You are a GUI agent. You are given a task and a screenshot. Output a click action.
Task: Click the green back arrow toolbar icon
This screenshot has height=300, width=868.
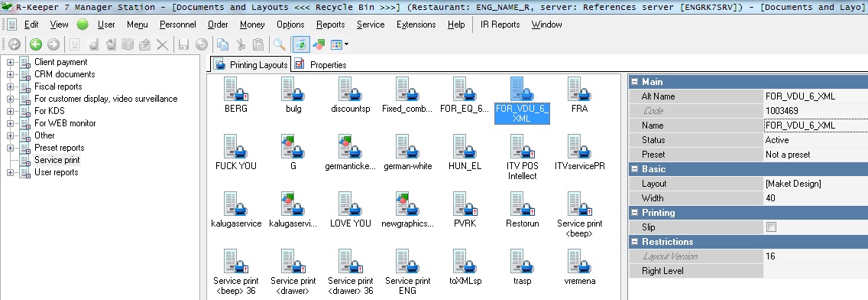pos(36,44)
